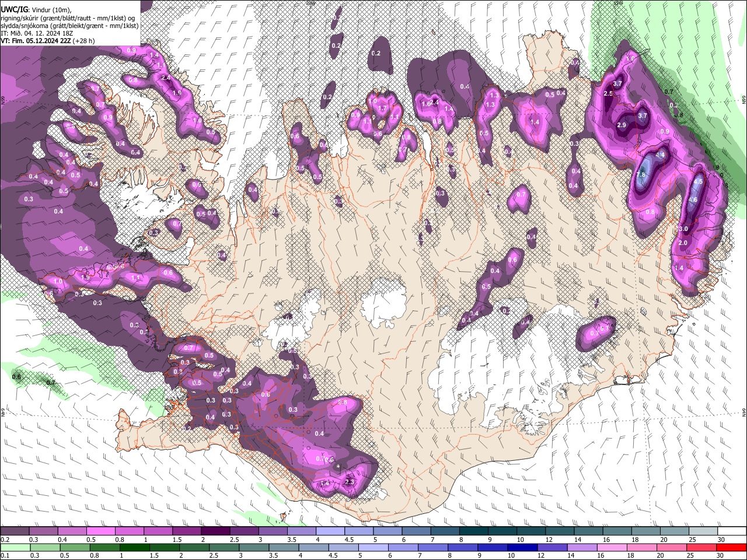Click the light lavender 4 snow legend swatch
The width and height of the screenshot is (747, 560).
coord(330,531)
